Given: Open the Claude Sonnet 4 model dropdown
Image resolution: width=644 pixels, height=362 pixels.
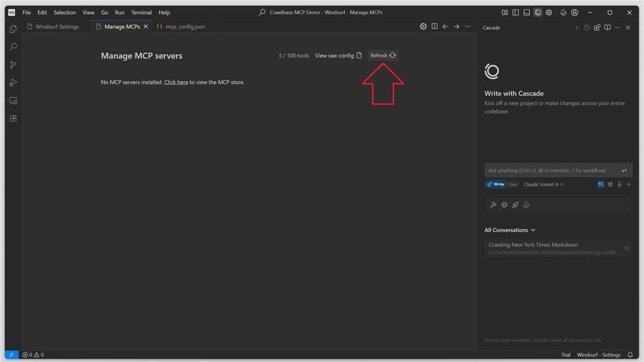Looking at the screenshot, I should 544,184.
